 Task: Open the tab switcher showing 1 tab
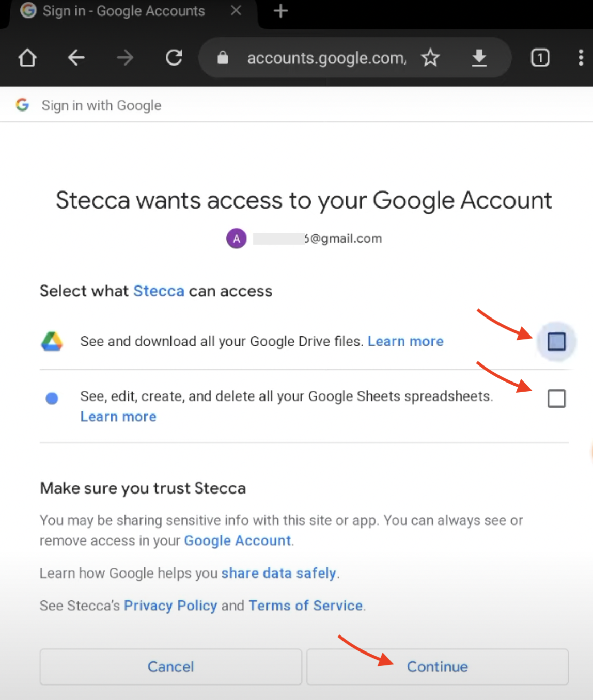pos(540,58)
